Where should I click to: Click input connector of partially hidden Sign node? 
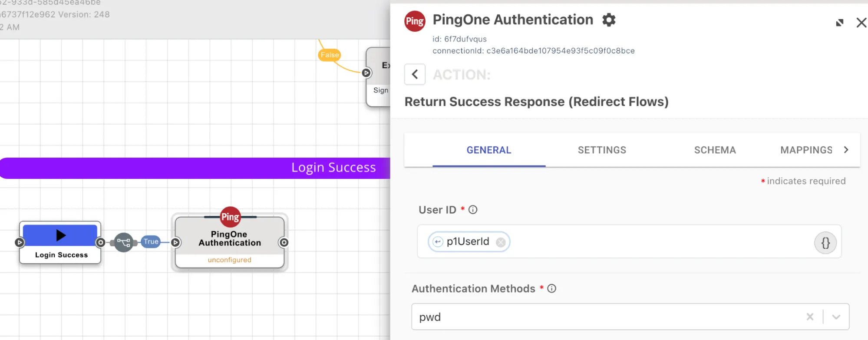click(366, 73)
